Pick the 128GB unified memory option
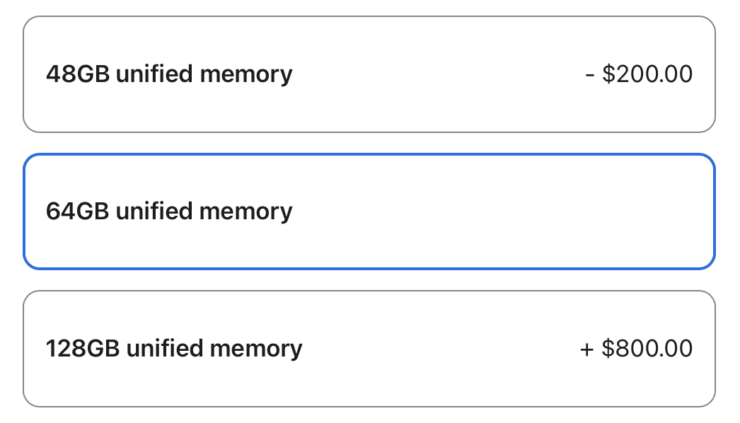 pyautogui.click(x=369, y=348)
